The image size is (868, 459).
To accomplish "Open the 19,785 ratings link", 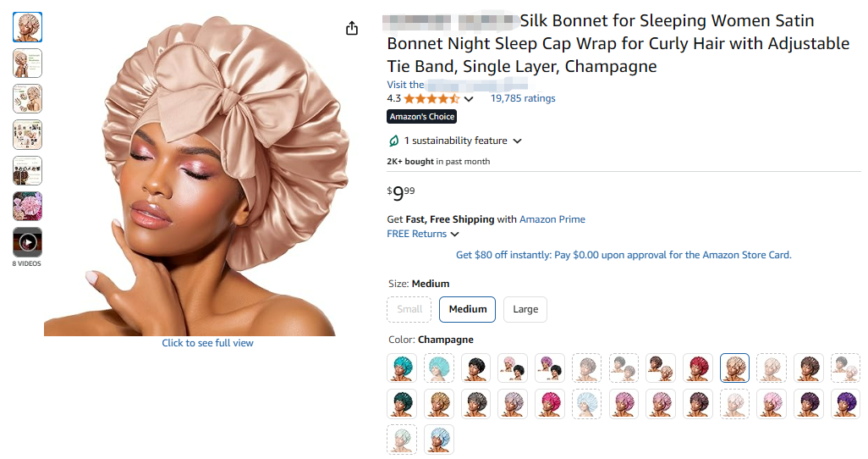I will (x=523, y=98).
